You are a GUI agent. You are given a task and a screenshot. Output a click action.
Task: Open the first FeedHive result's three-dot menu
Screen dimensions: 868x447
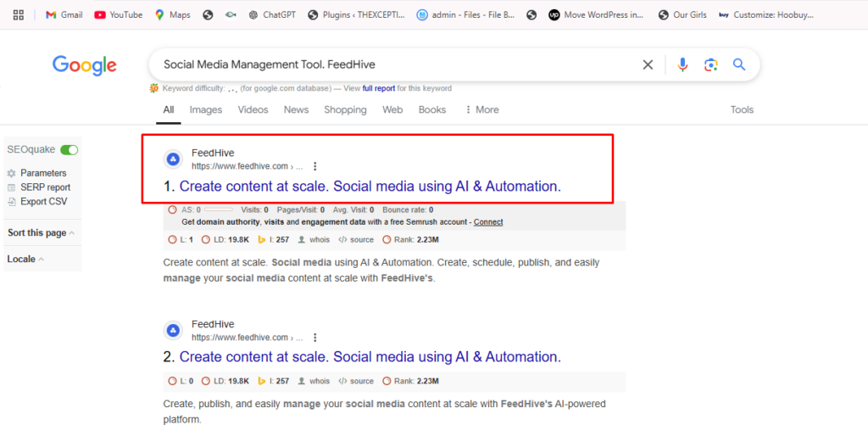point(315,166)
